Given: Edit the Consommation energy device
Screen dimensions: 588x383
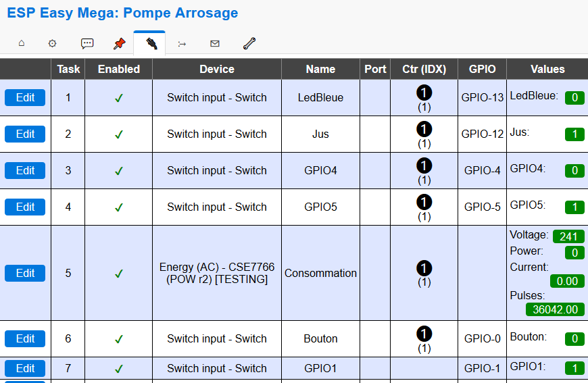Looking at the screenshot, I should pos(25,274).
